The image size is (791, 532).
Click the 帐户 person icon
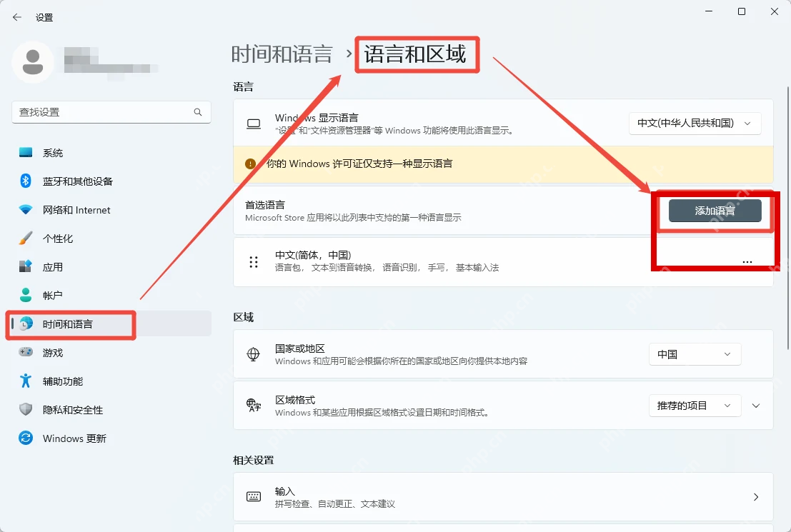coord(26,295)
